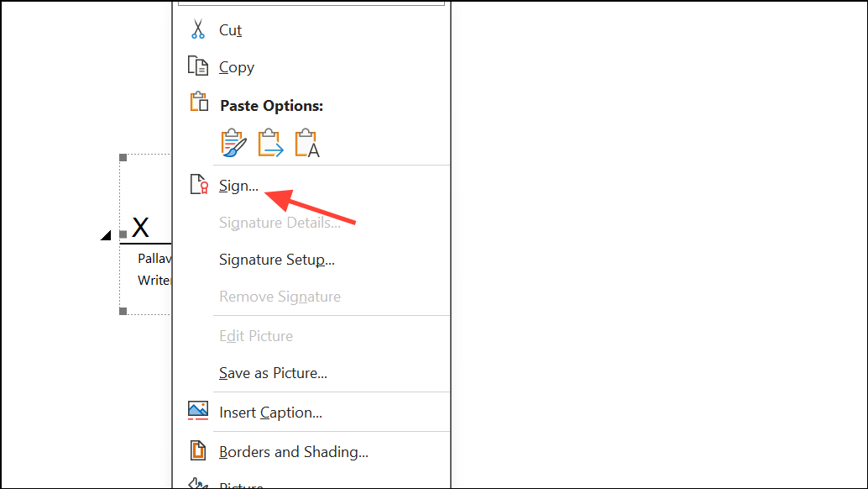
Task: Select the Cut scissors icon
Action: point(198,28)
